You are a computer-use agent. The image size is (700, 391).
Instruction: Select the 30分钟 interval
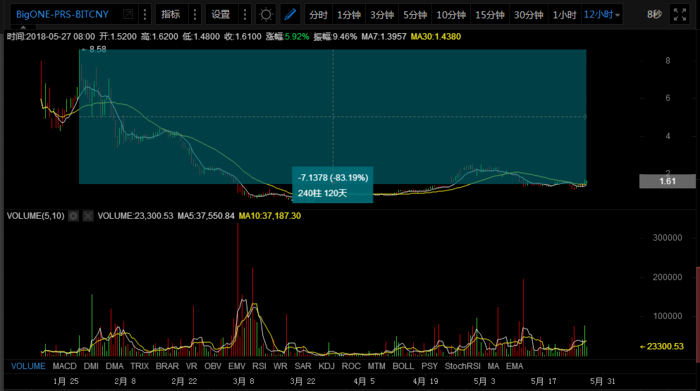(x=529, y=15)
